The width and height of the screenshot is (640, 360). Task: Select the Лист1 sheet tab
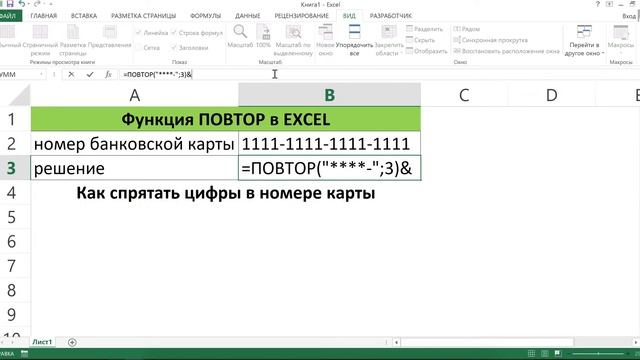tap(42, 342)
